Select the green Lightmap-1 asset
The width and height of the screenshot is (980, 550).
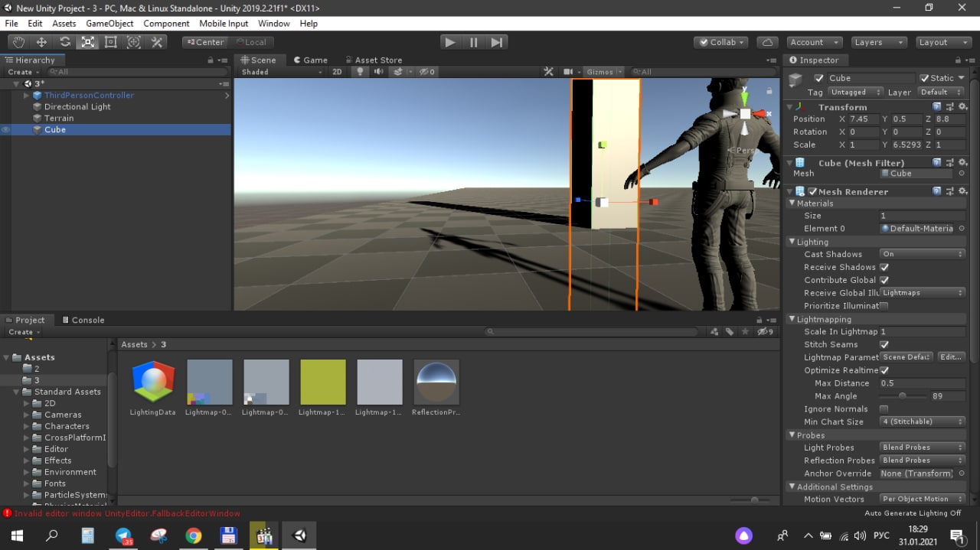coord(323,388)
